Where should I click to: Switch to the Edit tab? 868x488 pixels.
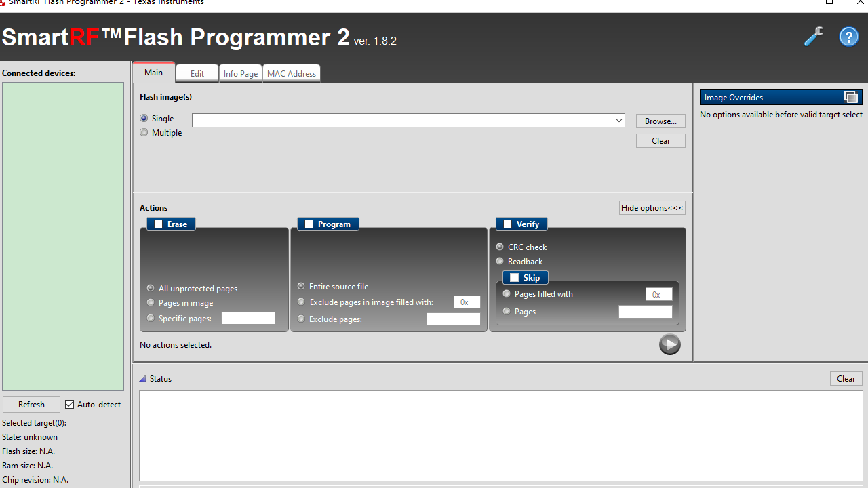(x=197, y=73)
